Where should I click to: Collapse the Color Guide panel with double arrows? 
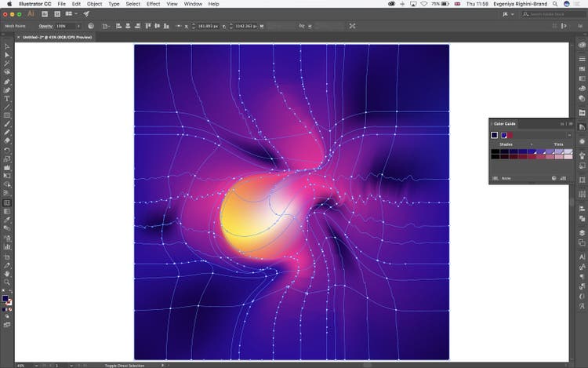[x=561, y=123]
